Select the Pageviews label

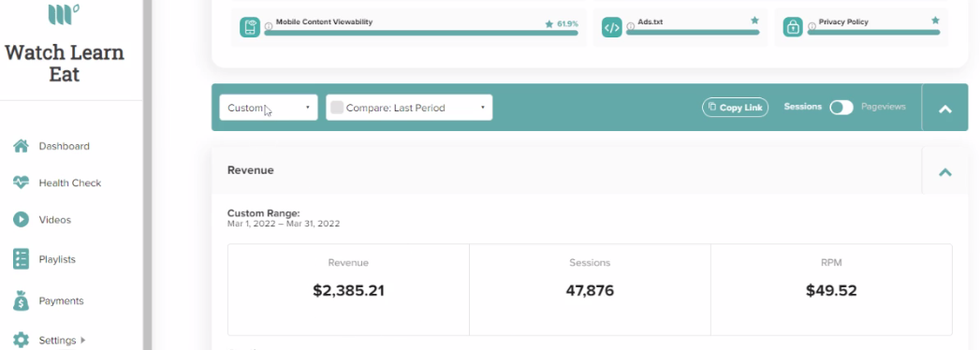point(884,107)
